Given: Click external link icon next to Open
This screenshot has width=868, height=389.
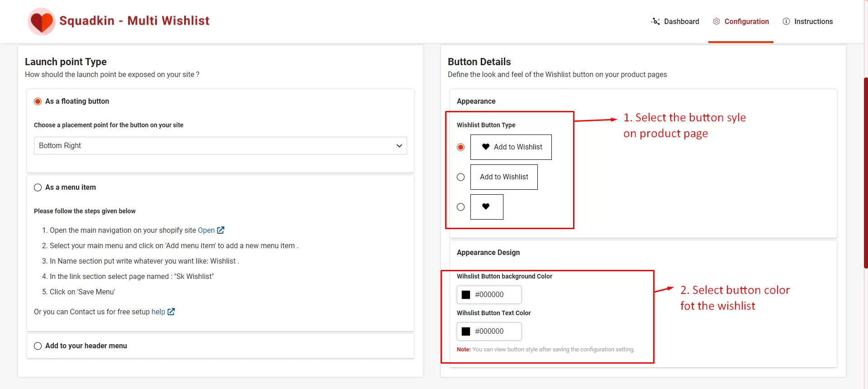Looking at the screenshot, I should pyautogui.click(x=221, y=230).
